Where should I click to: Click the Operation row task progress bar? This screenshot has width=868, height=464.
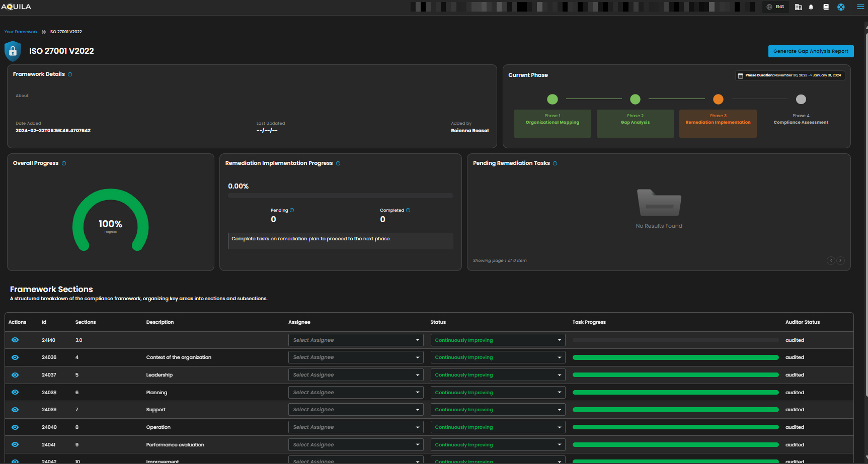(675, 427)
